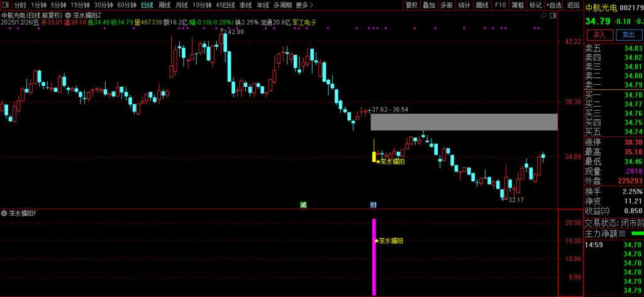Viewport: 644px width, 297px height.
Task: Open the 画线 drawing tools
Action: (482, 5)
